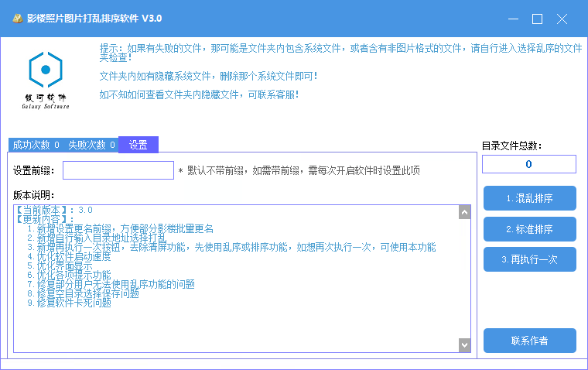This screenshot has height=370, width=588.
Task: Run the 2.标准排序 button
Action: [530, 229]
